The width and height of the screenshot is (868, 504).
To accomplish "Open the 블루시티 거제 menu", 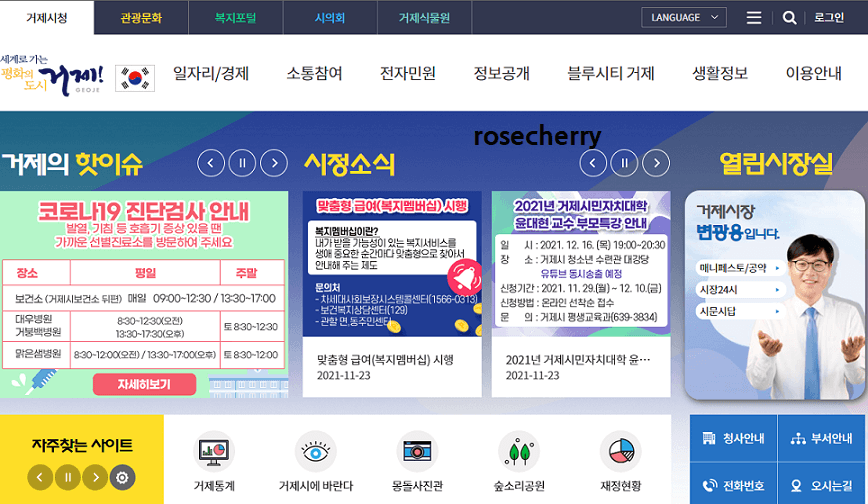I will (x=611, y=73).
